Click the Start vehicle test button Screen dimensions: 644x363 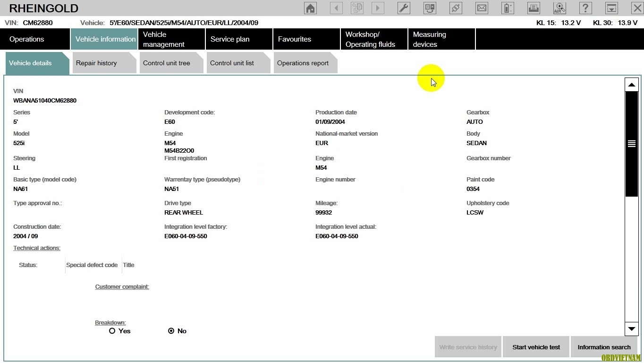pyautogui.click(x=536, y=347)
